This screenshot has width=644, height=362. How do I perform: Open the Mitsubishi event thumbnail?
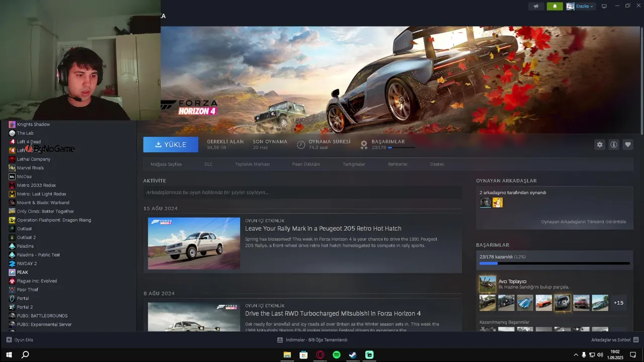point(194,316)
